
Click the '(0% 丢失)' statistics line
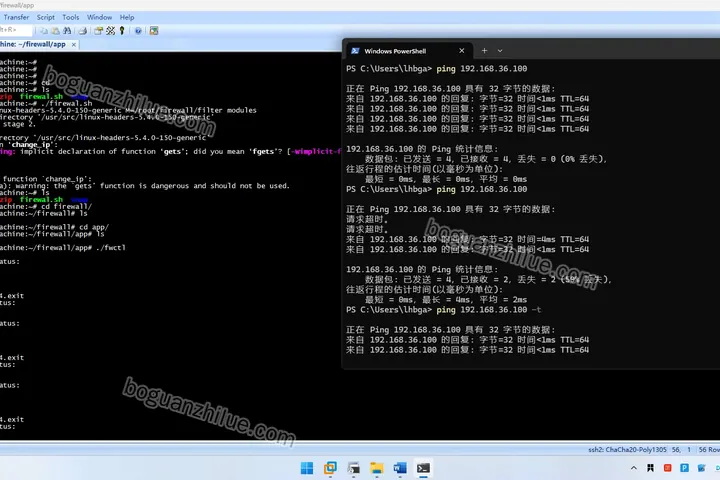pos(486,159)
